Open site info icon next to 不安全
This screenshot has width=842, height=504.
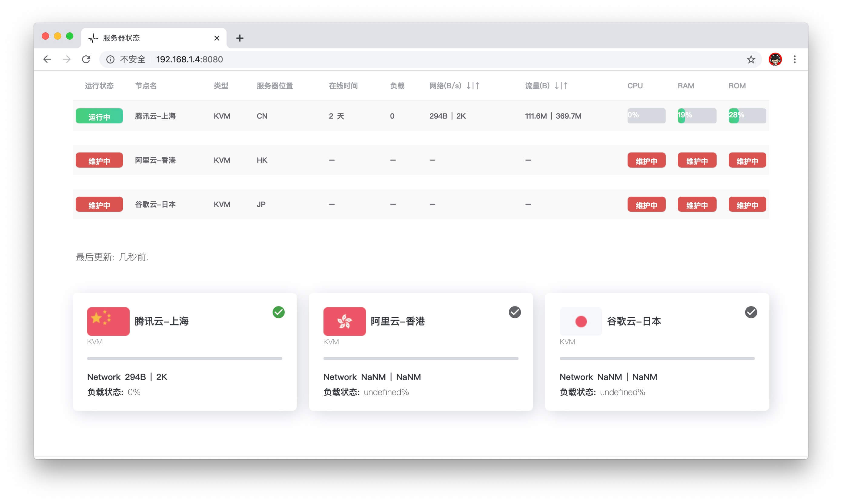[x=110, y=59]
